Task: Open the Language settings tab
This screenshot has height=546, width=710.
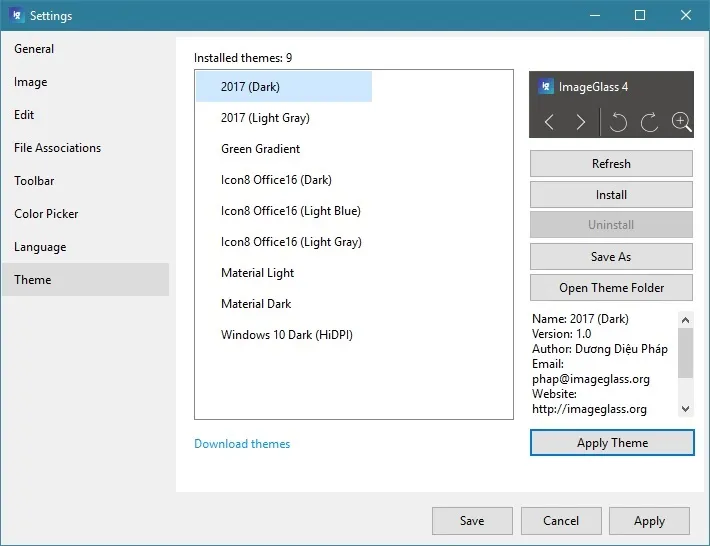Action: [x=85, y=247]
